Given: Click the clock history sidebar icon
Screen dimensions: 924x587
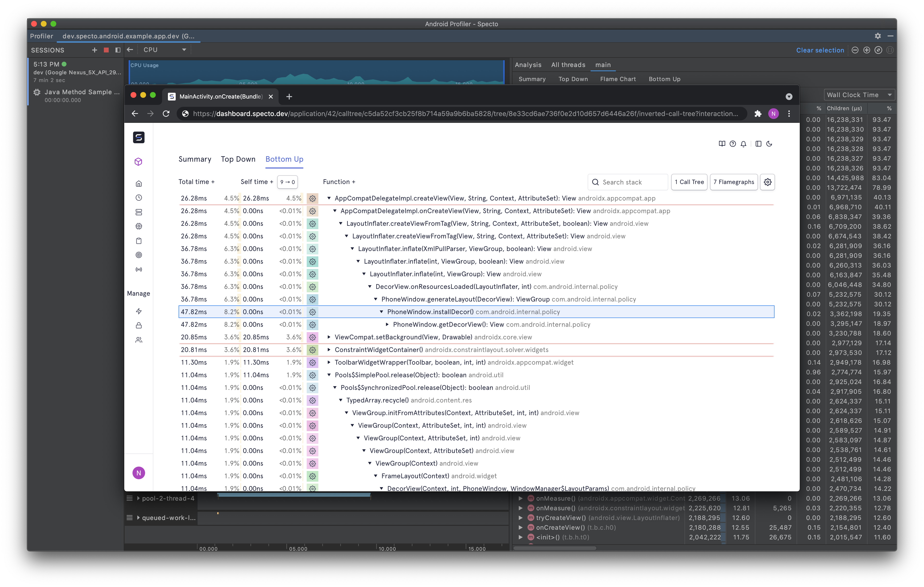Looking at the screenshot, I should pos(139,198).
